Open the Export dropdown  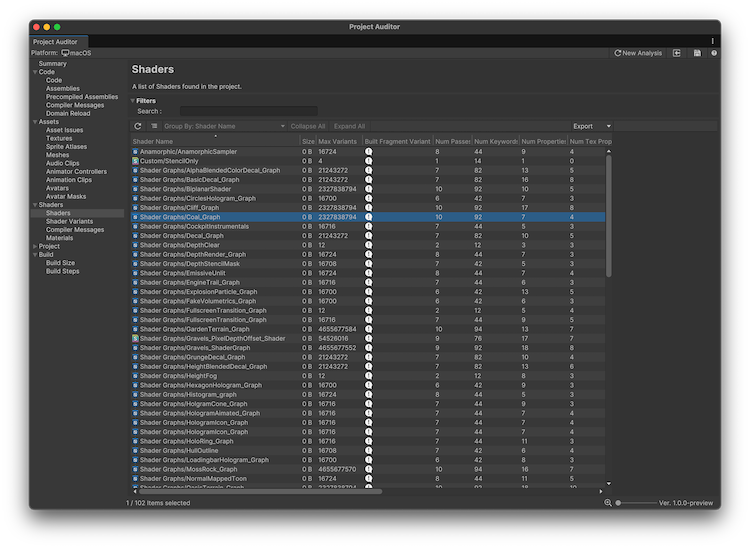[x=591, y=127]
